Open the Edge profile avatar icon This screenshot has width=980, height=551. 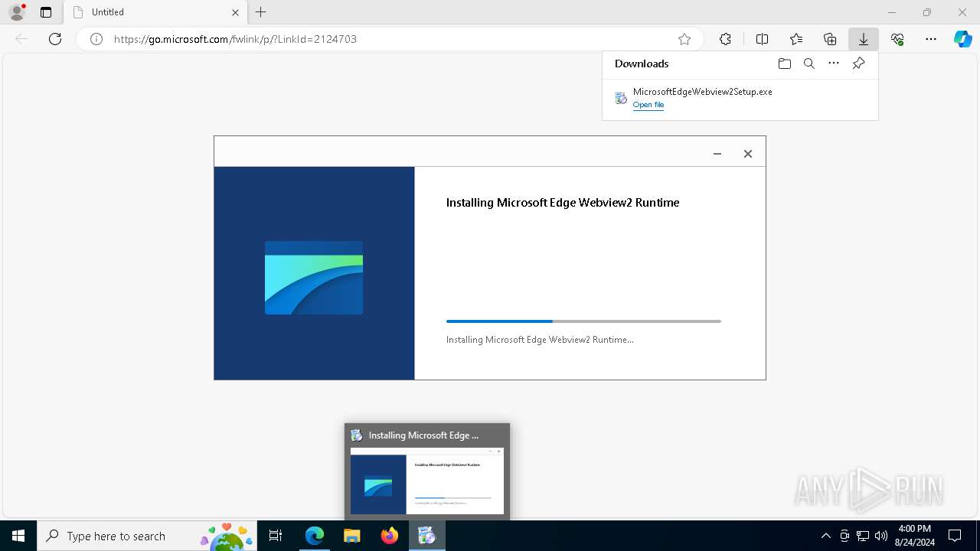(x=17, y=12)
